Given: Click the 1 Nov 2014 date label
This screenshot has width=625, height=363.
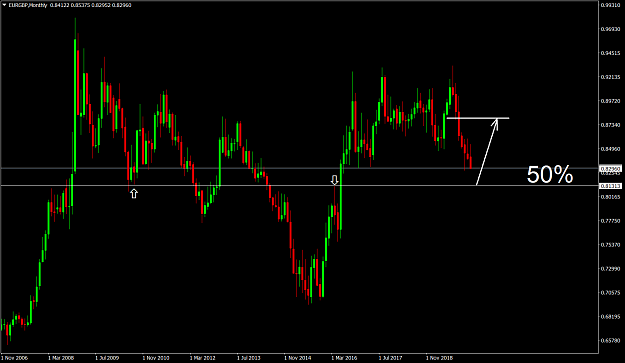Looking at the screenshot, I should click(297, 358).
